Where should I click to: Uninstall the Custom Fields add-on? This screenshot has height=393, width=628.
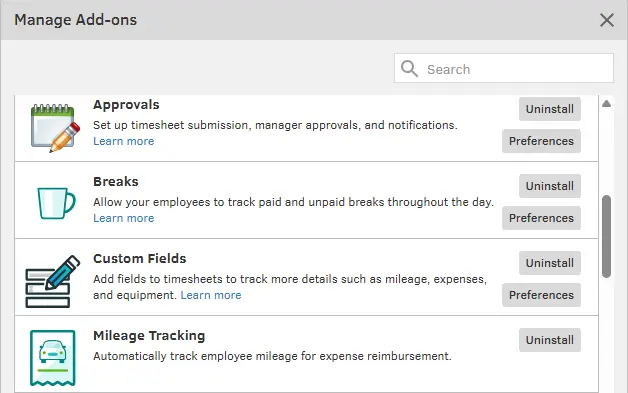click(550, 263)
